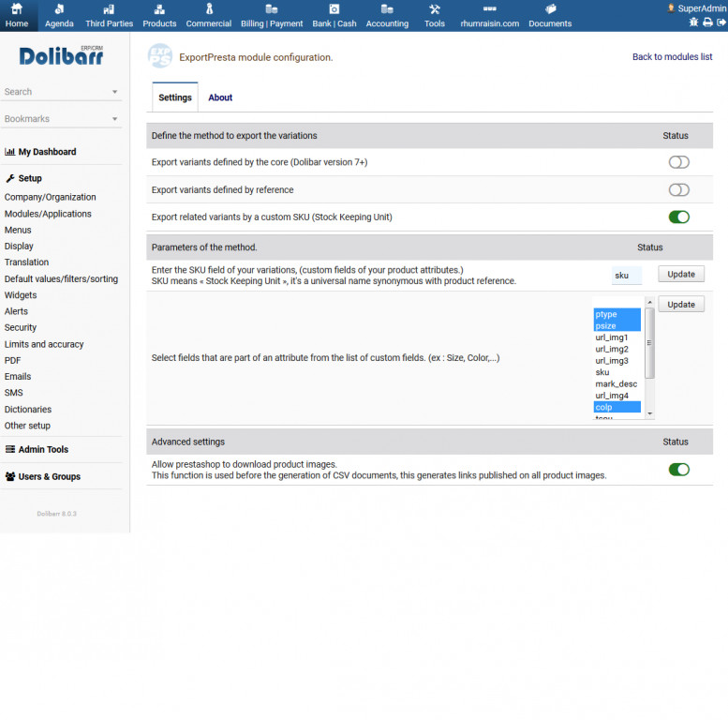This screenshot has width=728, height=720.
Task: Click the ExportPresta module logo
Action: pyautogui.click(x=159, y=55)
